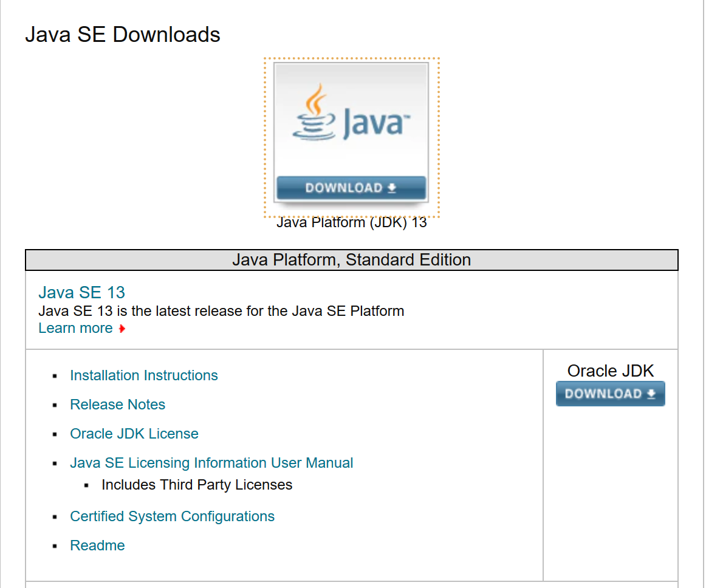Click the red arrow beside Learn more
The height and width of the screenshot is (588, 706).
122,329
